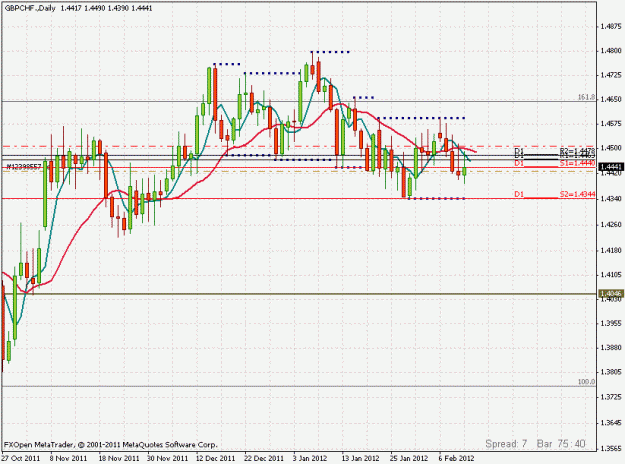Select the 1.3645 price axis label
The height and width of the screenshot is (464, 625).
tap(611, 423)
